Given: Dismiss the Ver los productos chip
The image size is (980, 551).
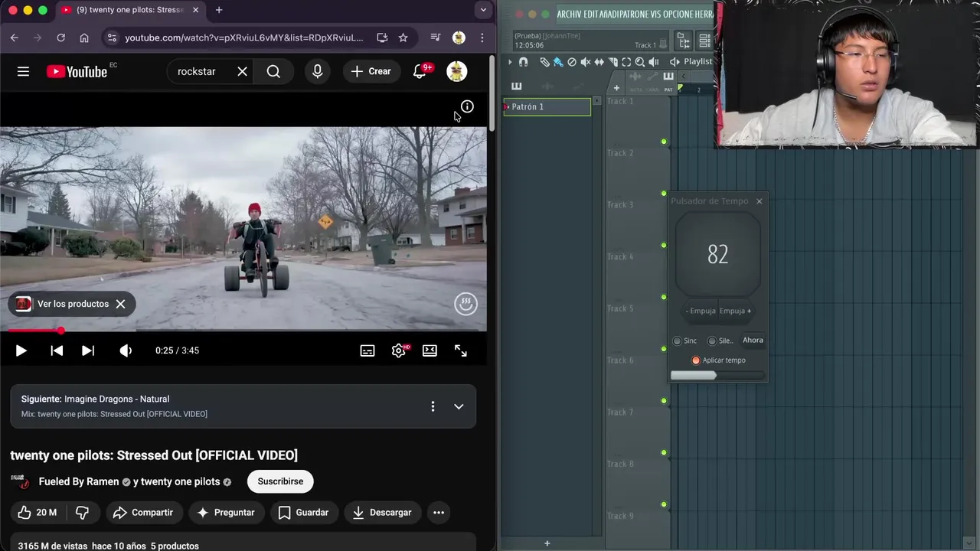Looking at the screenshot, I should (x=120, y=304).
